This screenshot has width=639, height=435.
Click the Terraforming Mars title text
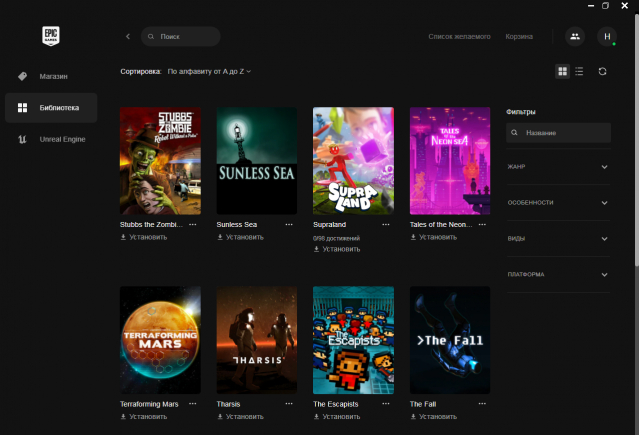click(149, 404)
